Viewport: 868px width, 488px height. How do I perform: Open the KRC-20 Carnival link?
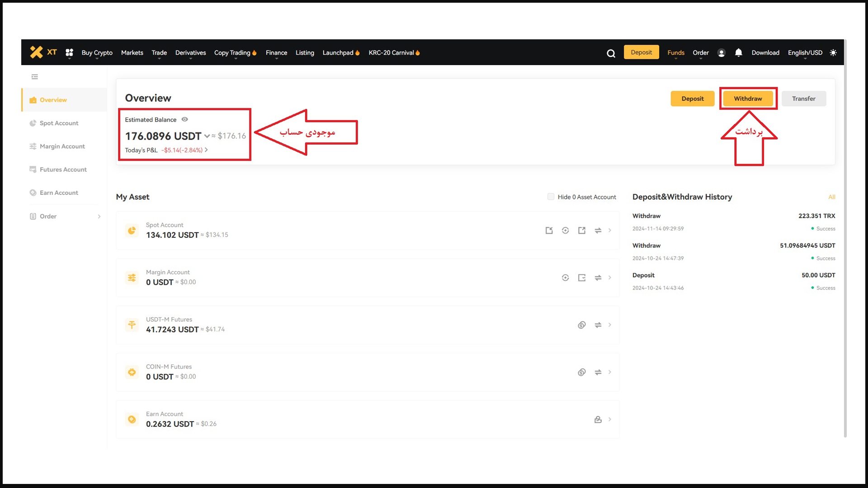point(394,53)
